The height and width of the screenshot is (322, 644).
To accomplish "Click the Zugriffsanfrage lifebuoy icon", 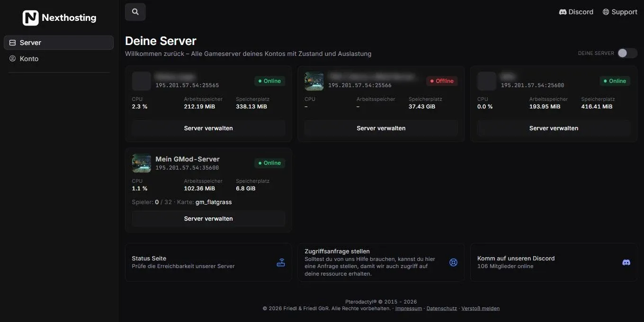I will [453, 262].
